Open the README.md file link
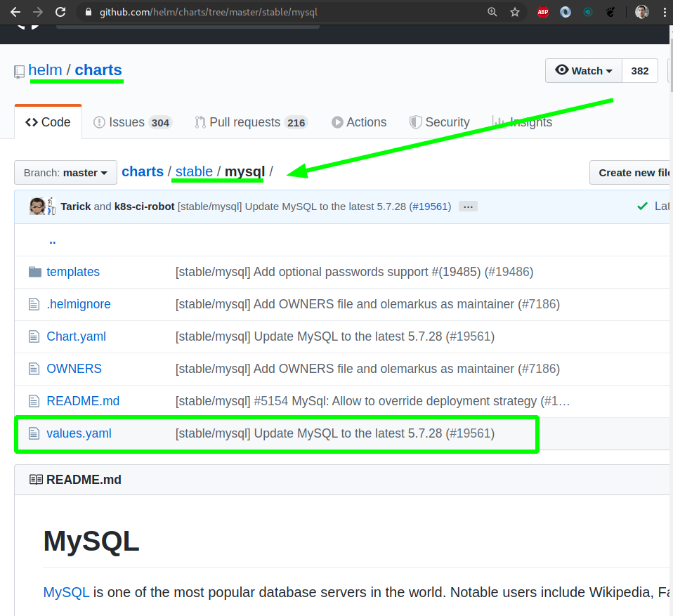This screenshot has height=616, width=673. [x=83, y=401]
